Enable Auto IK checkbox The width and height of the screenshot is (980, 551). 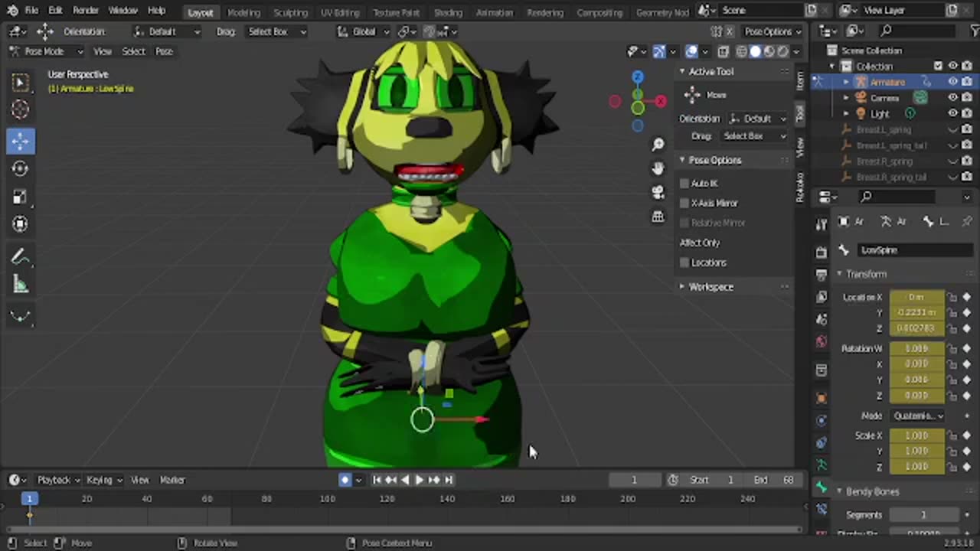click(684, 184)
